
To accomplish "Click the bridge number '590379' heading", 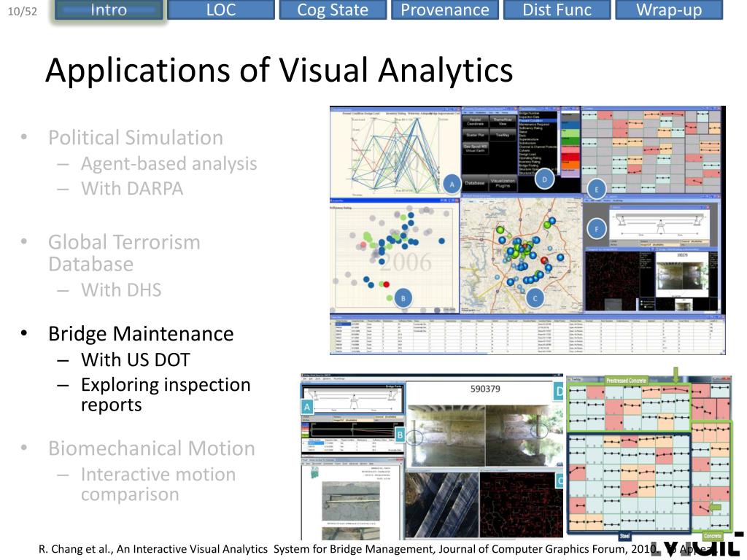I will pyautogui.click(x=485, y=389).
